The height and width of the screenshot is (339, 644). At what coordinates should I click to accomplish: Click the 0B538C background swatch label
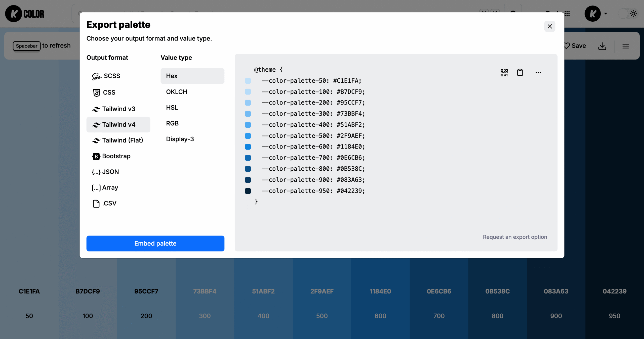pyautogui.click(x=498, y=291)
